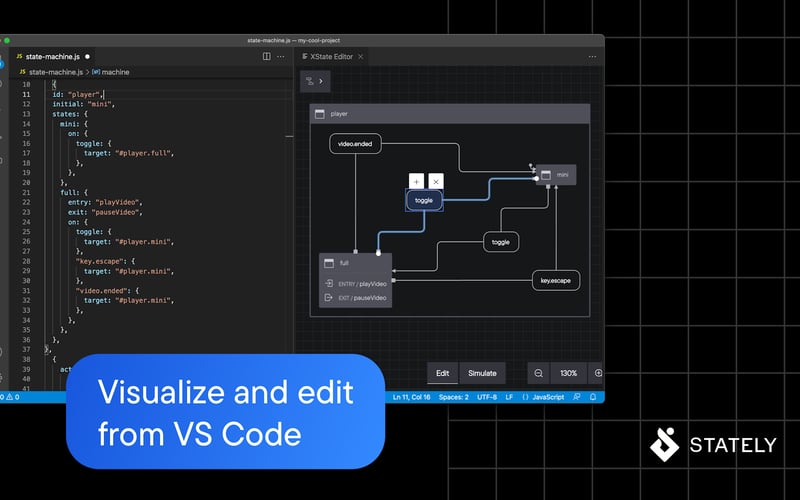This screenshot has width=800, height=500.
Task: Switch to the XState Editor tab
Action: click(x=331, y=57)
